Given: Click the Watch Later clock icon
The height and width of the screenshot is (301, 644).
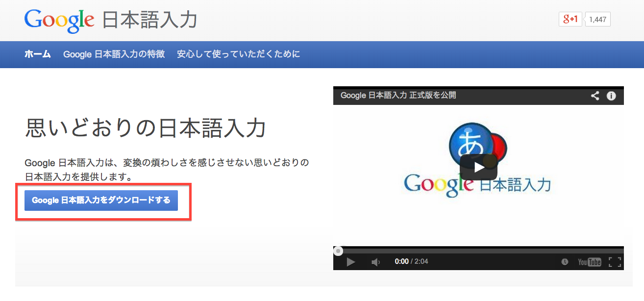Looking at the screenshot, I should 565,262.
